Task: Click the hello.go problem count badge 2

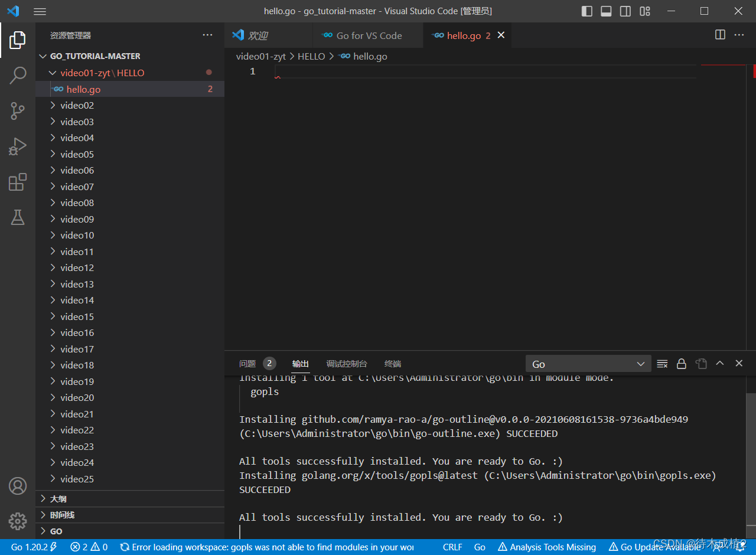Action: click(210, 89)
